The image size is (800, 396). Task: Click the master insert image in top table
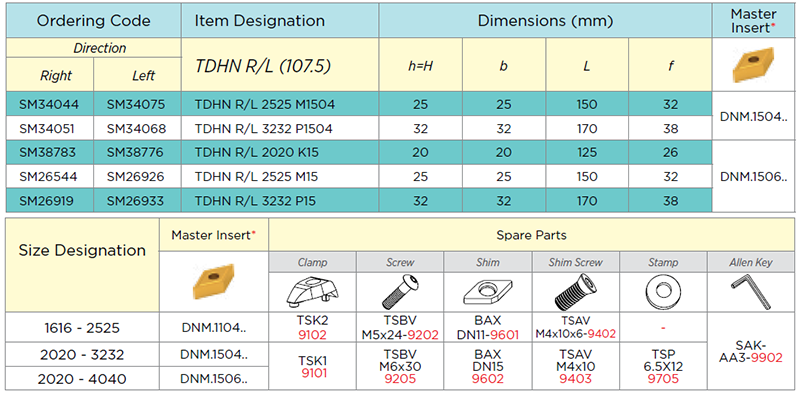pos(754,65)
